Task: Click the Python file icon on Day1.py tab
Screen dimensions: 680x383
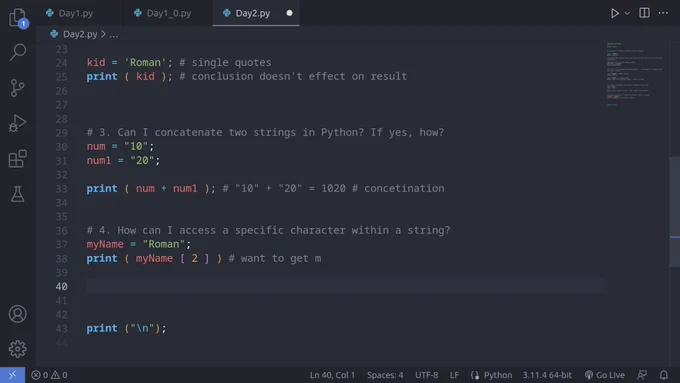Action: click(50, 13)
